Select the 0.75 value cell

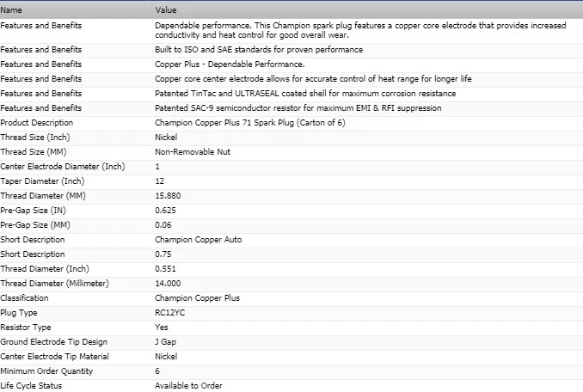pos(163,254)
